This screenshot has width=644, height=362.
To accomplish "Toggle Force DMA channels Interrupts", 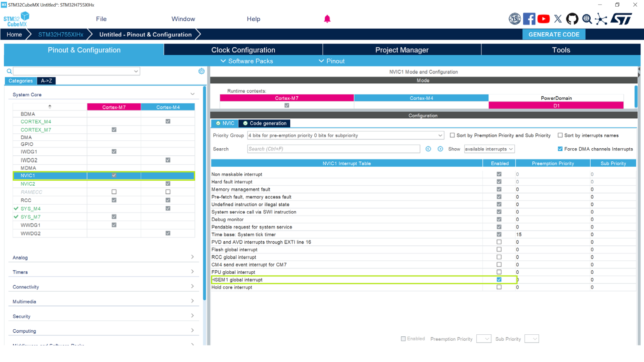I will click(560, 149).
